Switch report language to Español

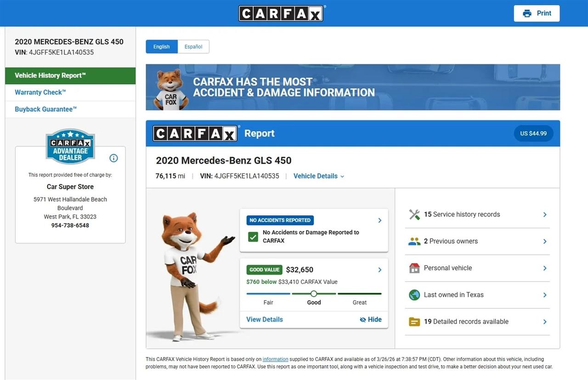[x=193, y=47]
